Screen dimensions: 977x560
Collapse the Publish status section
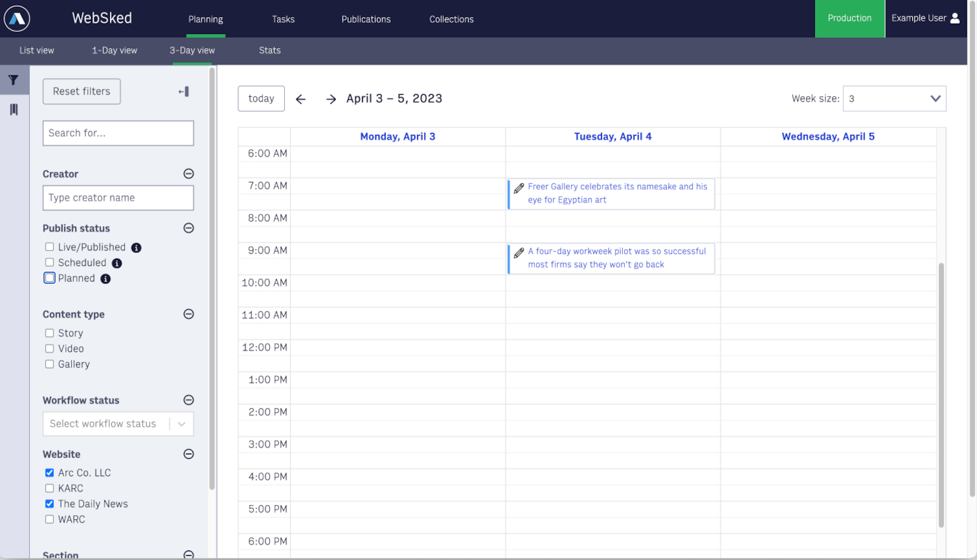click(x=188, y=228)
